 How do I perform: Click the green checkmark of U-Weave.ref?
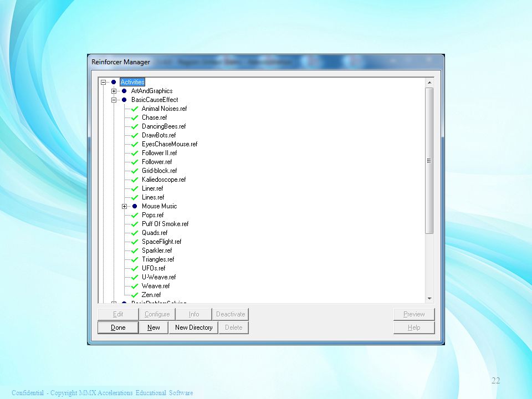pyautogui.click(x=135, y=277)
